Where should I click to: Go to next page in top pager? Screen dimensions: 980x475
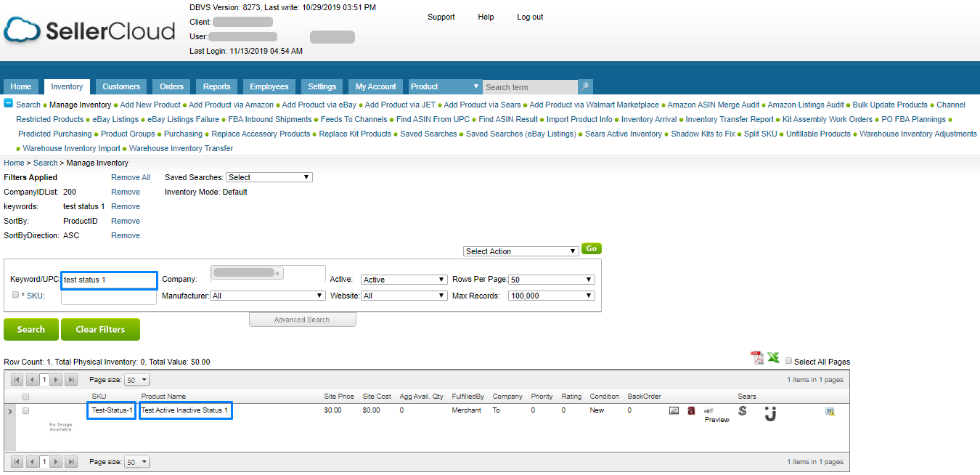pyautogui.click(x=57, y=379)
